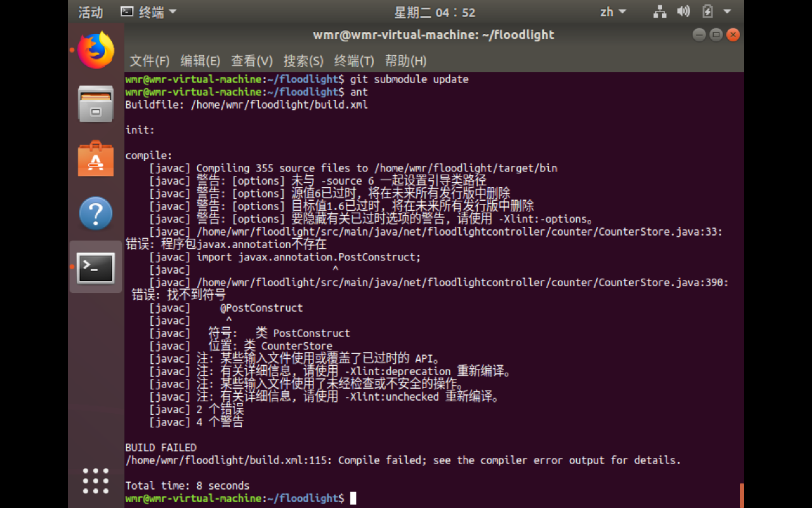Open the 编辑(E) menu
This screenshot has height=508, width=812.
[x=200, y=61]
